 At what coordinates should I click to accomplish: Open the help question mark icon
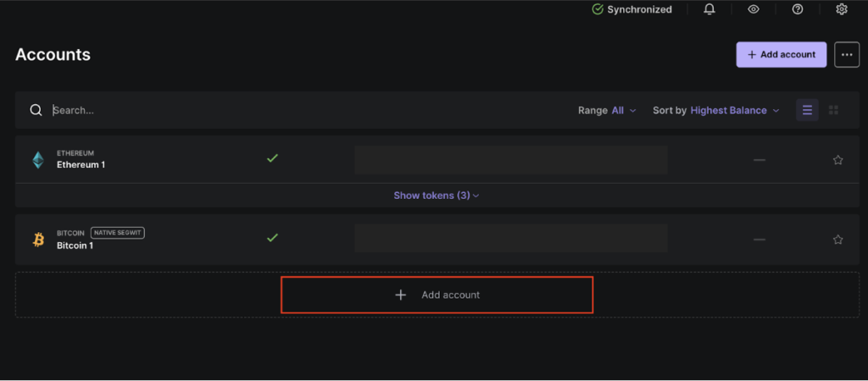click(798, 9)
